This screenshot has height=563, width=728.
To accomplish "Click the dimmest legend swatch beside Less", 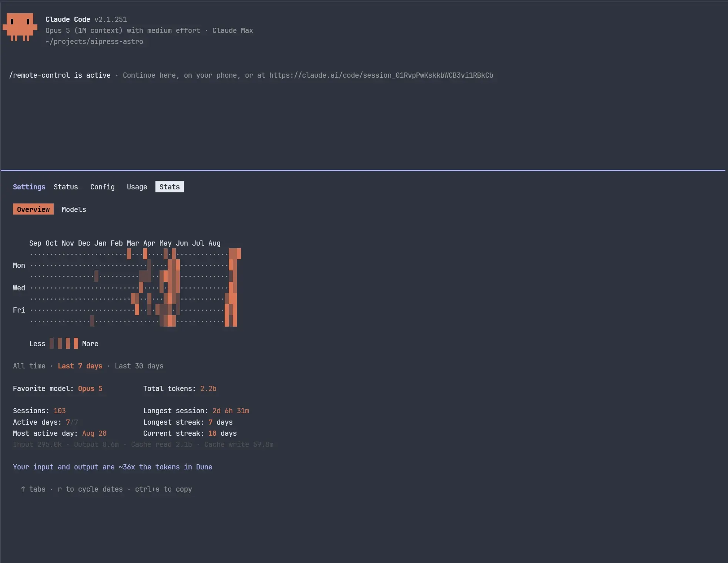I will [x=51, y=343].
